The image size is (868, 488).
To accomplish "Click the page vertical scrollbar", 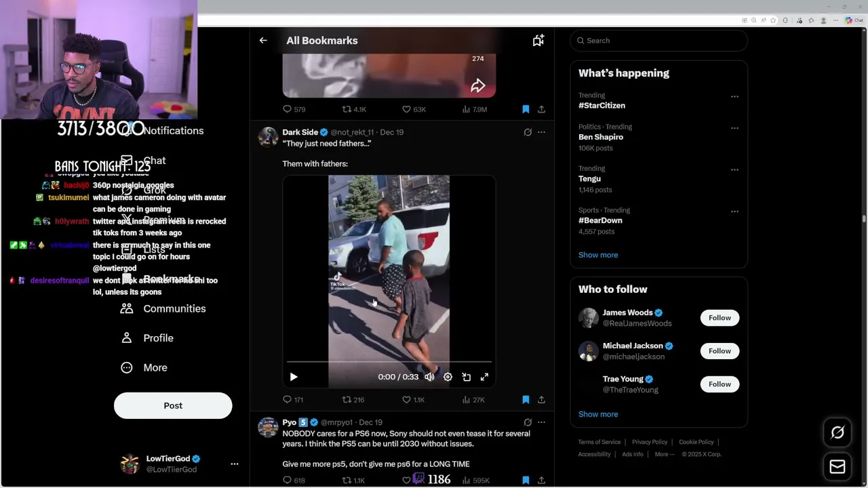I will tap(864, 219).
